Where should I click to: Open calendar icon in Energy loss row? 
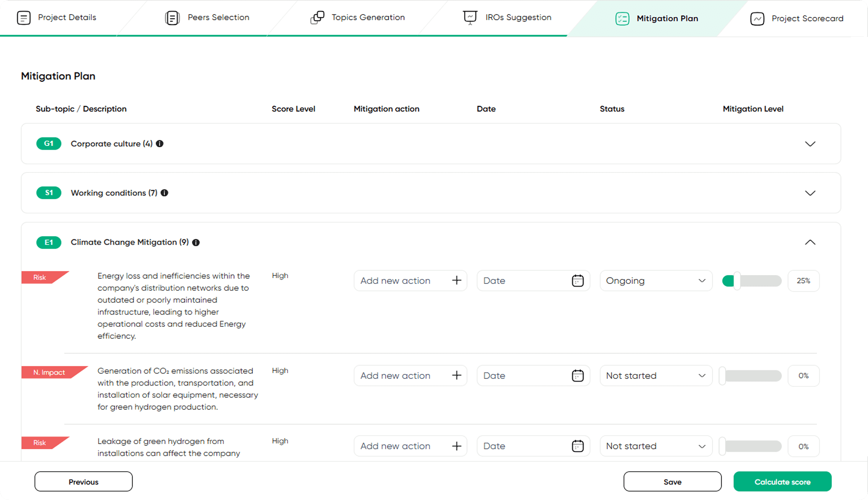578,281
